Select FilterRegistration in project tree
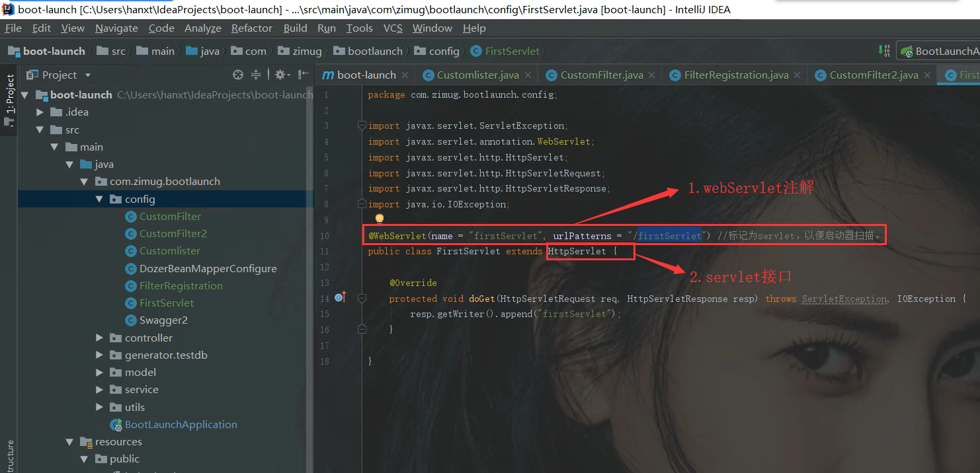 (x=181, y=286)
